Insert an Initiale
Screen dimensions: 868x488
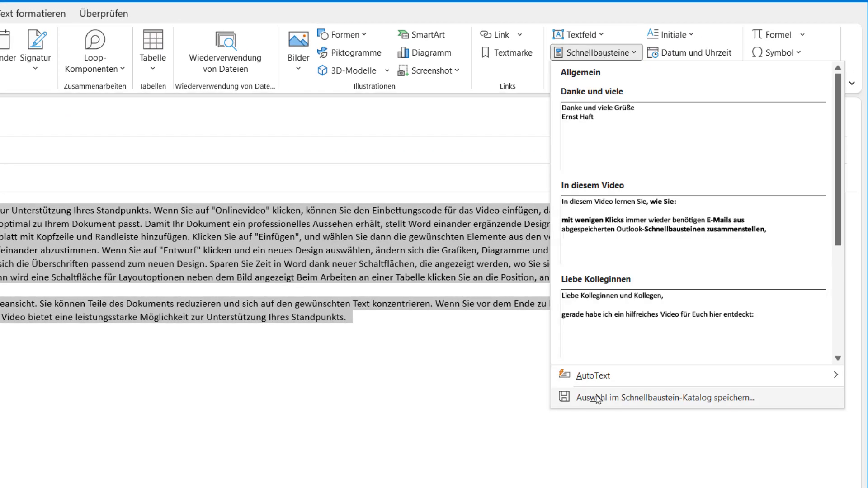click(670, 34)
